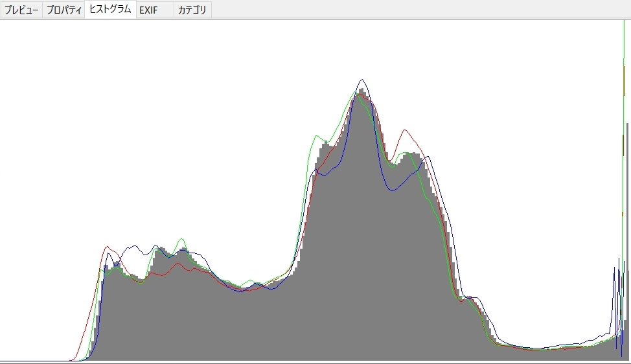631x364 pixels.
Task: Select the ヒストグラム tab
Action: pos(110,10)
